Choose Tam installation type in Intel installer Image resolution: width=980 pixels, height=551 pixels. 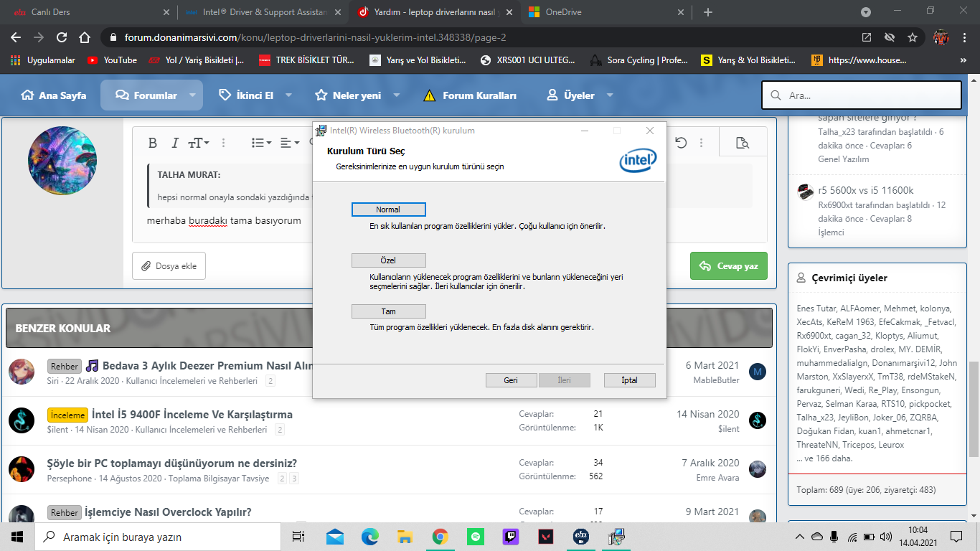388,311
